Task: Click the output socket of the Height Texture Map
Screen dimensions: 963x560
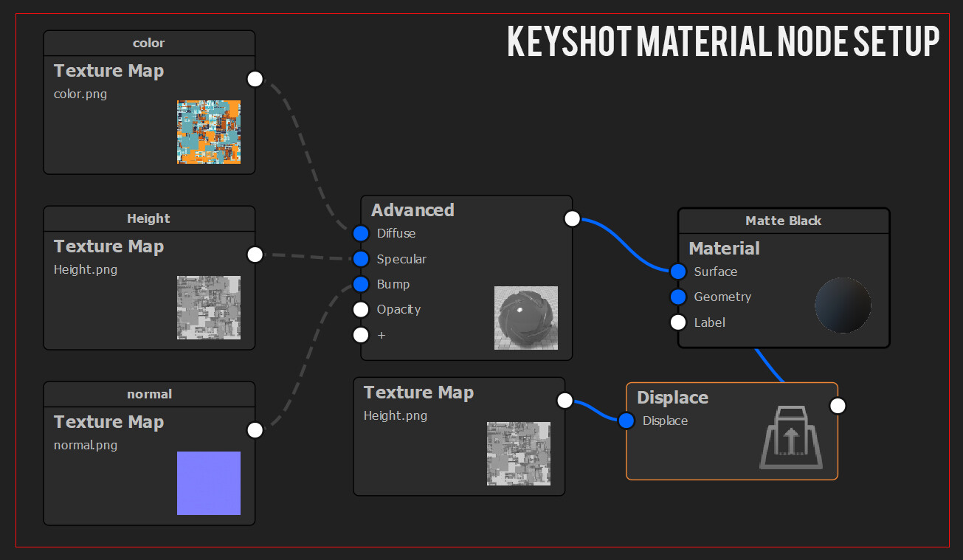Action: (x=255, y=254)
